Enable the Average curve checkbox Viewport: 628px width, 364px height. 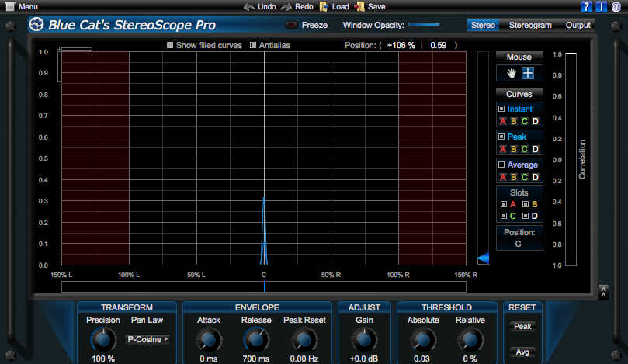point(501,165)
